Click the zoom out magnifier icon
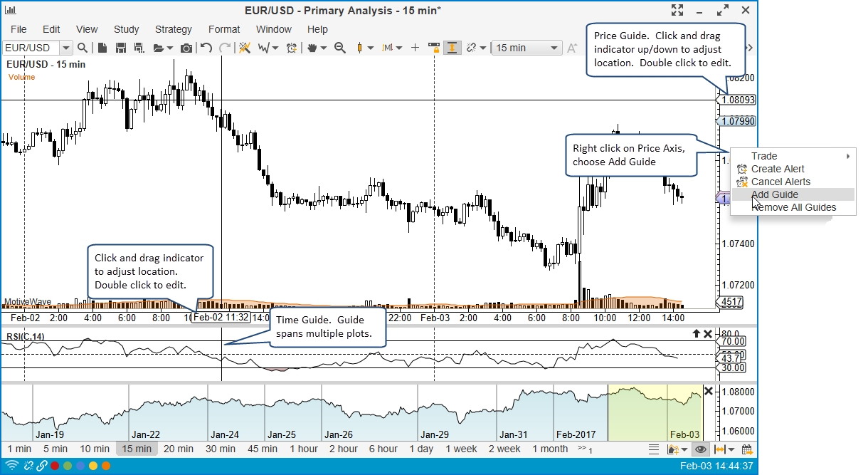 tap(340, 48)
